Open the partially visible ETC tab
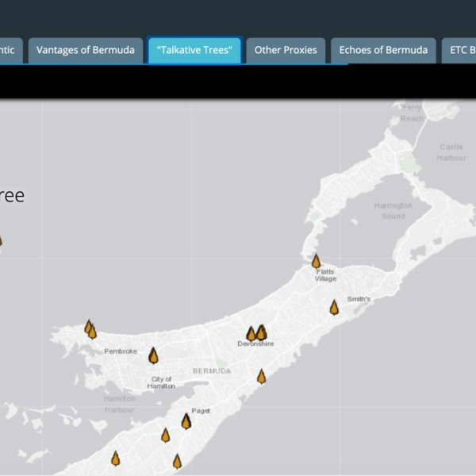Image resolution: width=476 pixels, height=476 pixels. tap(461, 50)
